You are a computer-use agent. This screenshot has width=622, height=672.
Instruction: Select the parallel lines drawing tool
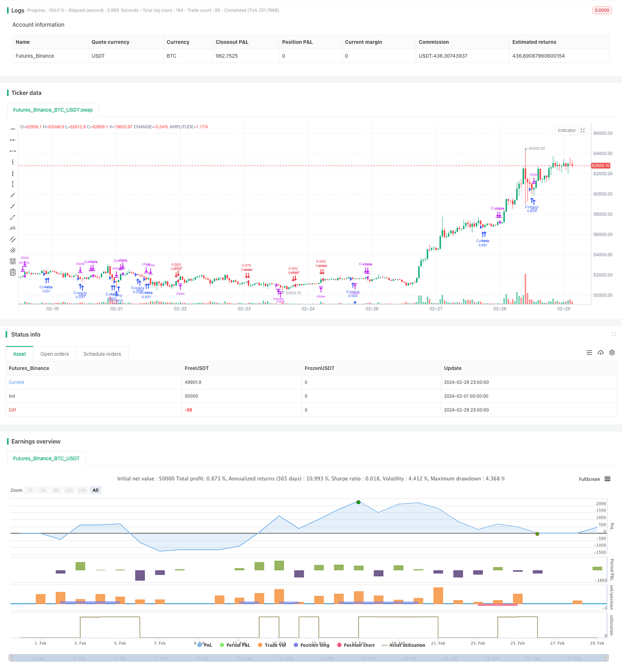click(12, 239)
